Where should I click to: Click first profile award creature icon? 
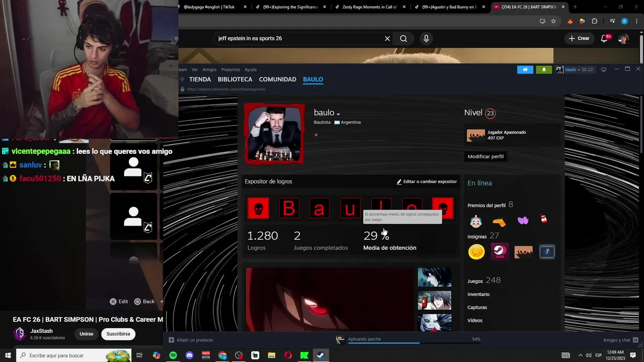point(475,221)
